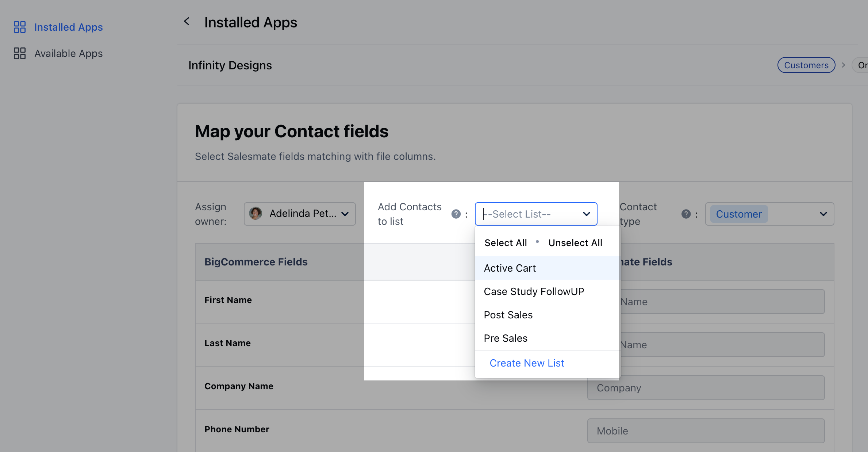Click the Installed Apps grid icon in sidebar
This screenshot has width=868, height=452.
click(19, 27)
